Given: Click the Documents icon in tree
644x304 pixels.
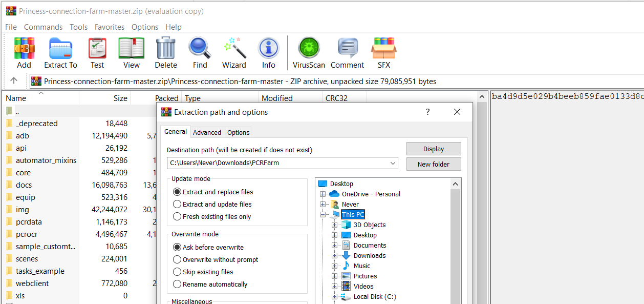Looking at the screenshot, I should pos(346,245).
